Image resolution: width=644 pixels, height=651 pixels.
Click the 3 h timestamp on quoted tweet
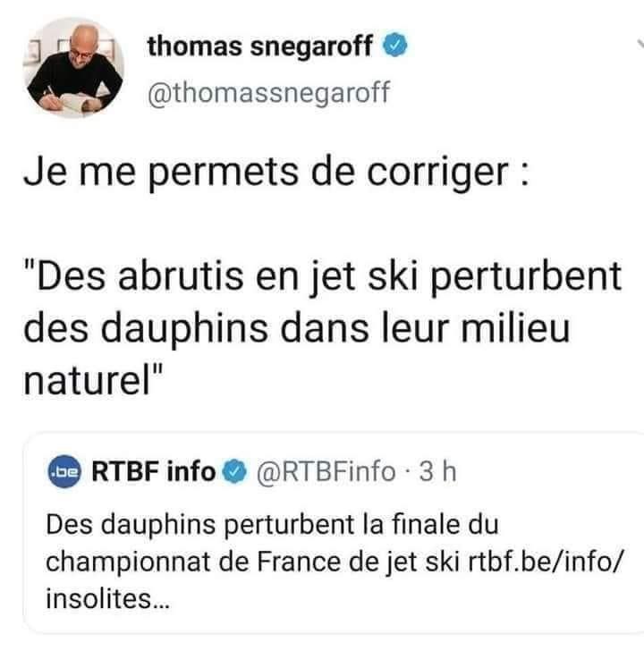[437, 471]
